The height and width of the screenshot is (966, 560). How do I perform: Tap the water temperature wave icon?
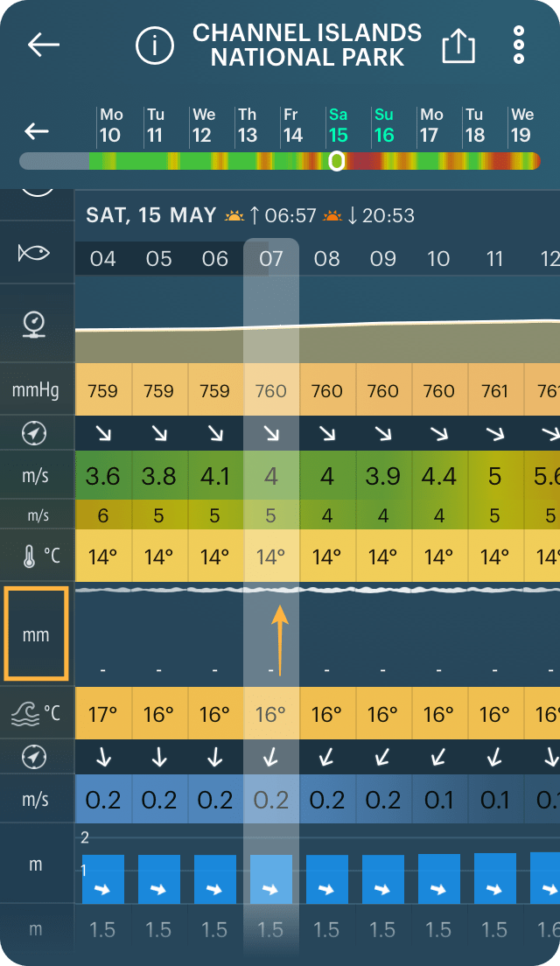click(x=35, y=713)
